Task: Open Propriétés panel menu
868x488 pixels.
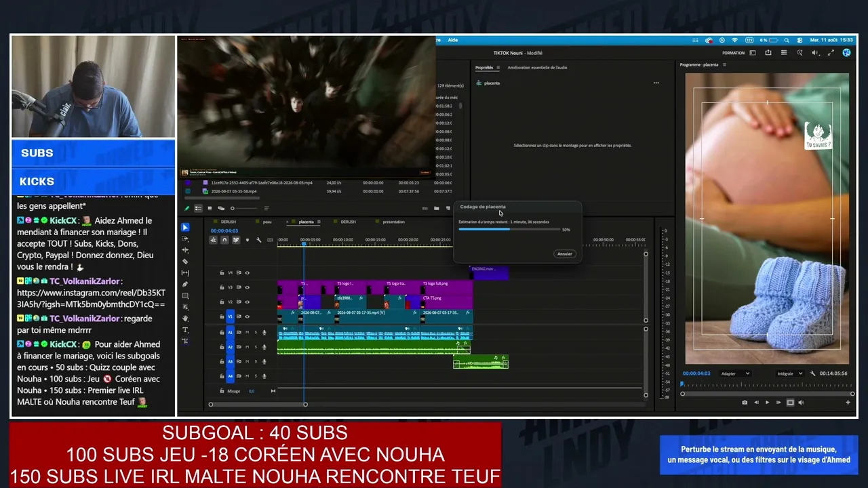Action: 498,68
